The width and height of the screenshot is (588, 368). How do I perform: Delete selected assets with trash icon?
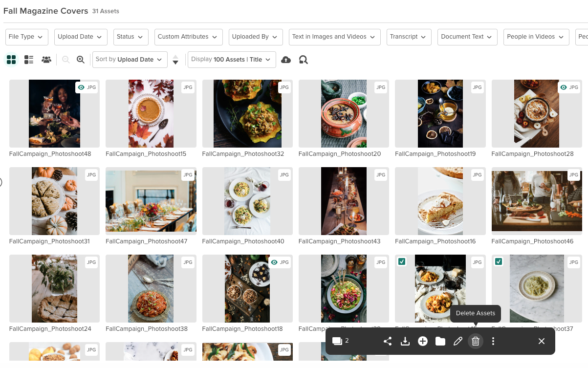coord(476,341)
